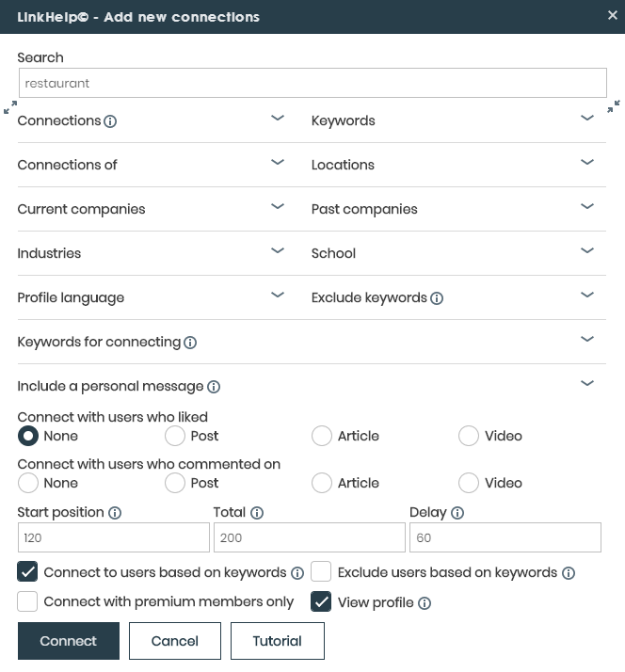Click the Start position info icon
The height and width of the screenshot is (672, 625).
115,513
